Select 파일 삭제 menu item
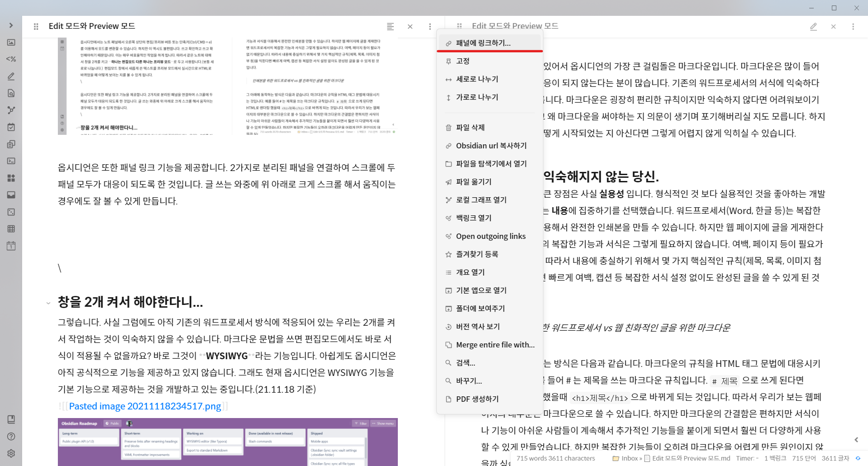 pyautogui.click(x=490, y=128)
